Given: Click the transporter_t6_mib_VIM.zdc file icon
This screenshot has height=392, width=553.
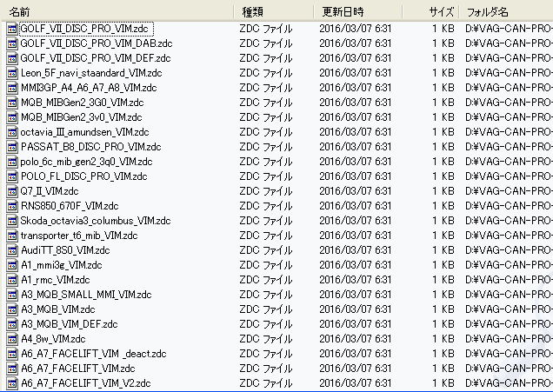Looking at the screenshot, I should coord(12,236).
